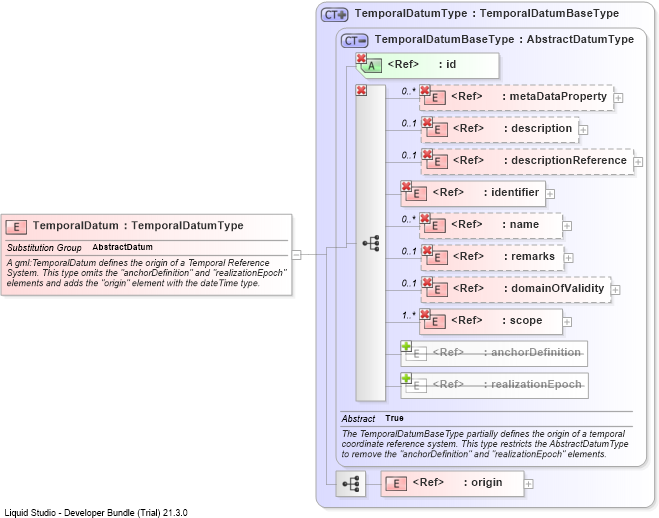The image size is (659, 518).
Task: Click red X marker on name element
Action: (x=425, y=218)
